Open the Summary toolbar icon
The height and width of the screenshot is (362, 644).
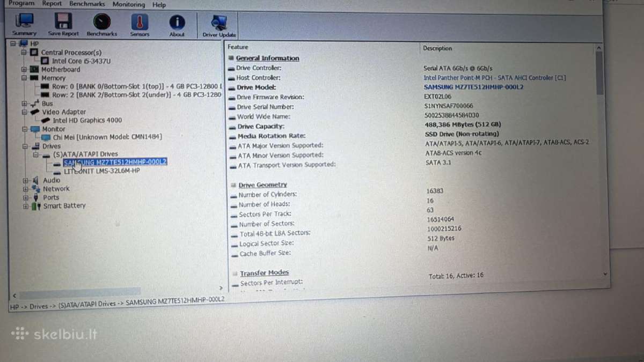tap(24, 24)
